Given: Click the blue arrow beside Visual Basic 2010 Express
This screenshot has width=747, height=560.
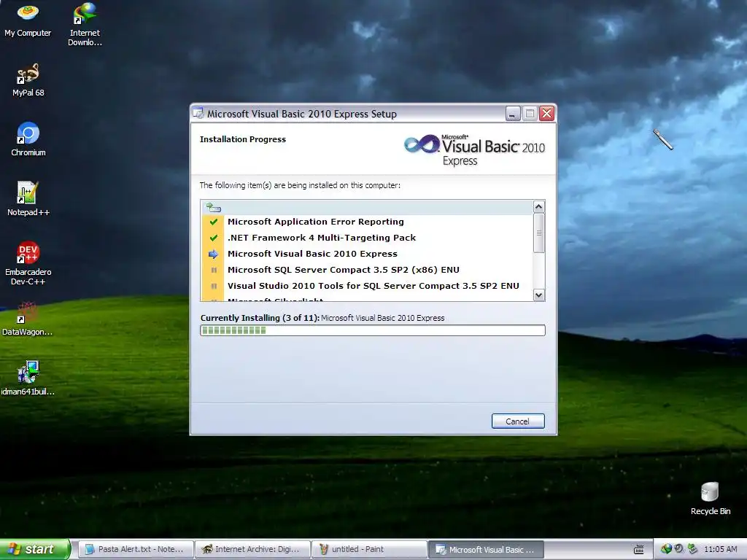Looking at the screenshot, I should pyautogui.click(x=214, y=254).
